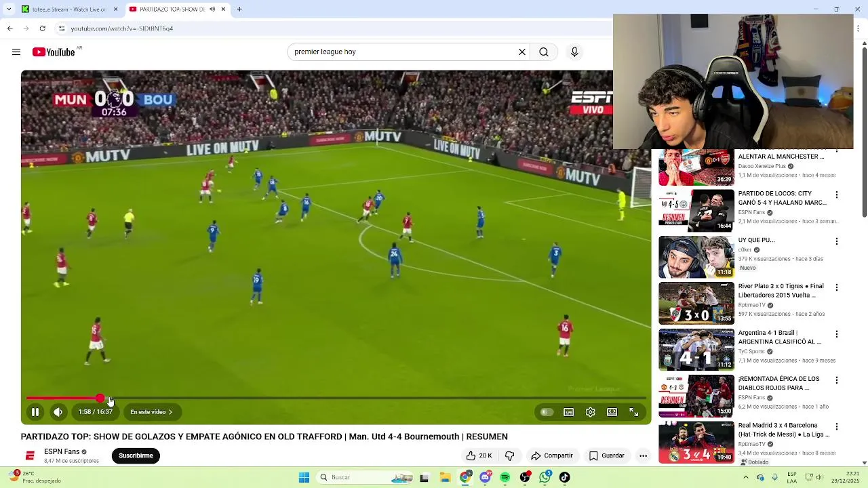
Task: Open options for Partido de Locos video
Action: click(x=836, y=195)
